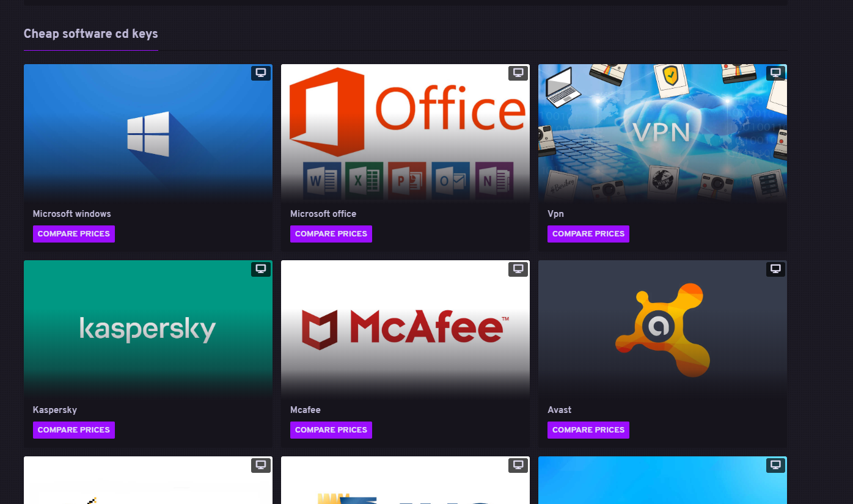Click the 'Mcafee' title text
The width and height of the screenshot is (853, 504).
point(306,410)
